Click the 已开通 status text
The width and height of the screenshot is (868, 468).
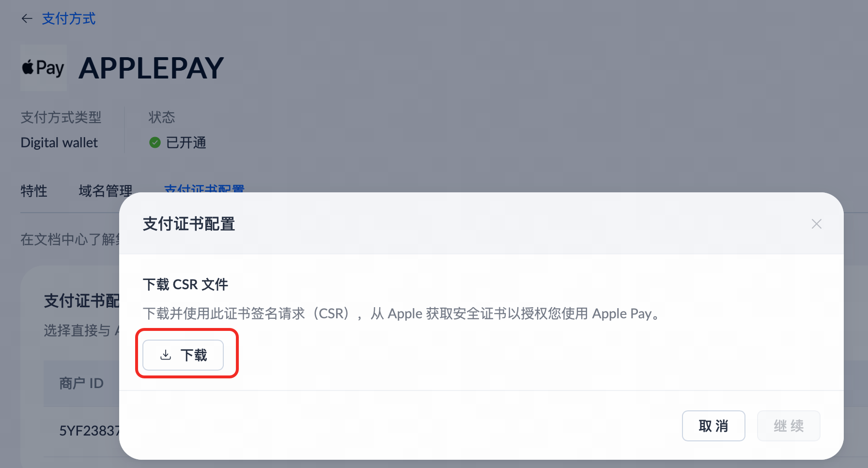point(186,142)
